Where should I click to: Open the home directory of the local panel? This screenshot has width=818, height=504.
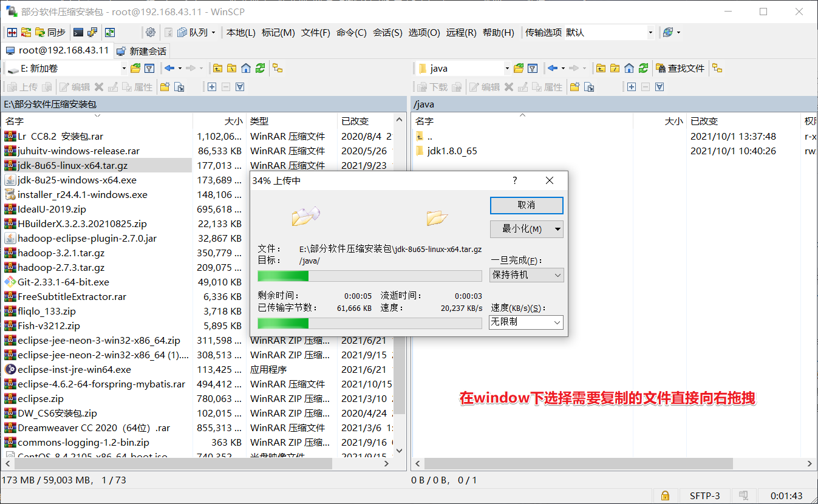tap(245, 69)
